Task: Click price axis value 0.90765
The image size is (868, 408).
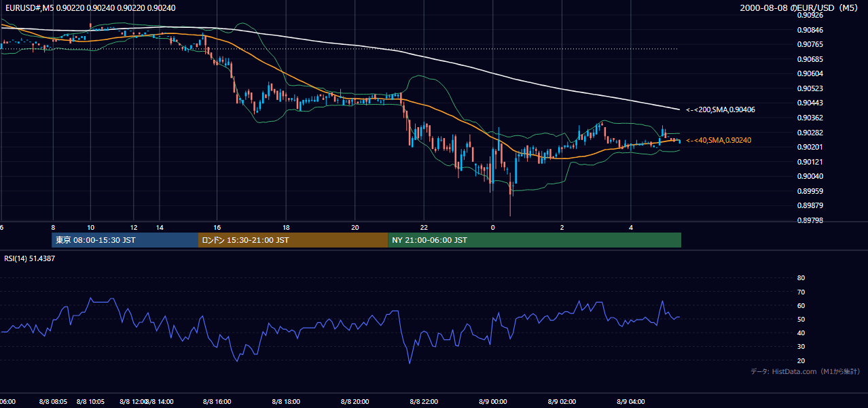Action: pos(810,44)
